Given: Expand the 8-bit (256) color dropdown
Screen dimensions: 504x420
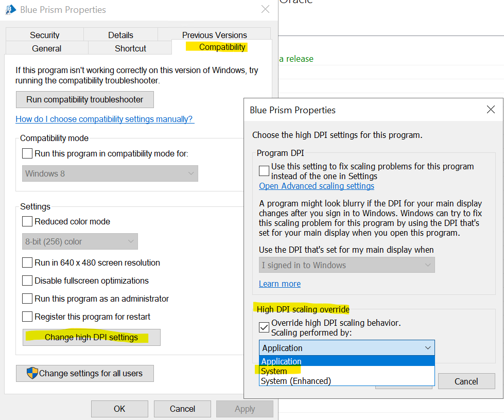Looking at the screenshot, I should [80, 241].
